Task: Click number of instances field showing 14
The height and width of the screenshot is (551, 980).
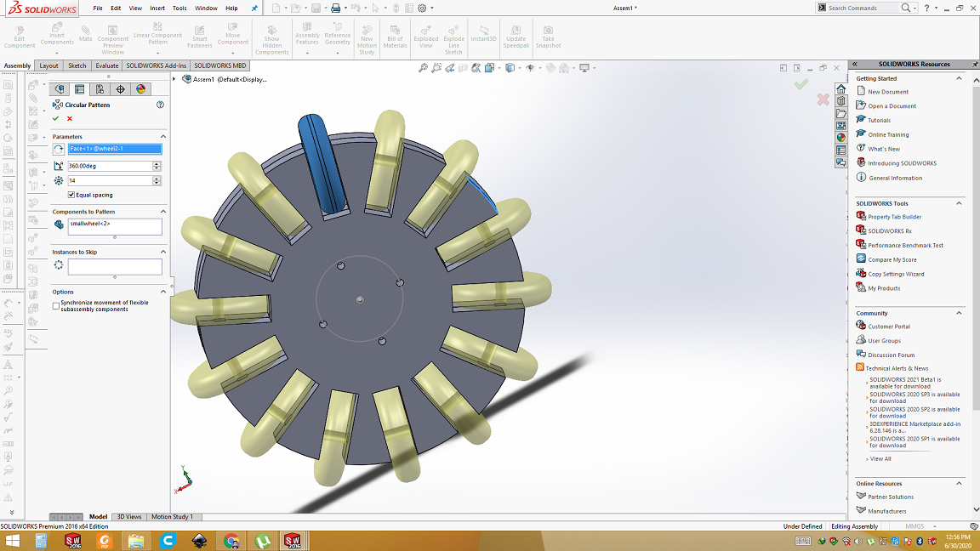Action: coord(110,180)
